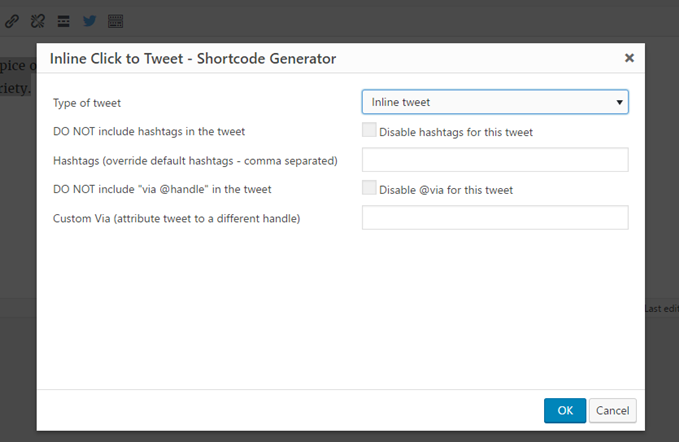Click the Disable hashtags for this tweet label

point(456,132)
